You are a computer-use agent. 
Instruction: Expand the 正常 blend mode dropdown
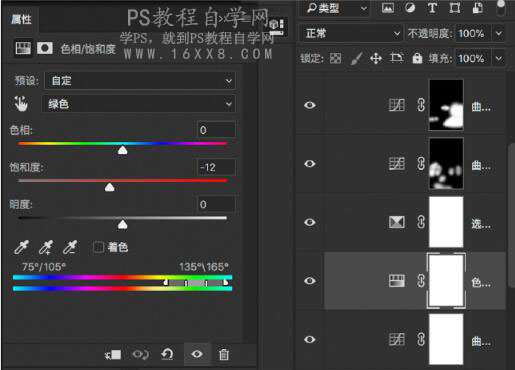pyautogui.click(x=351, y=33)
